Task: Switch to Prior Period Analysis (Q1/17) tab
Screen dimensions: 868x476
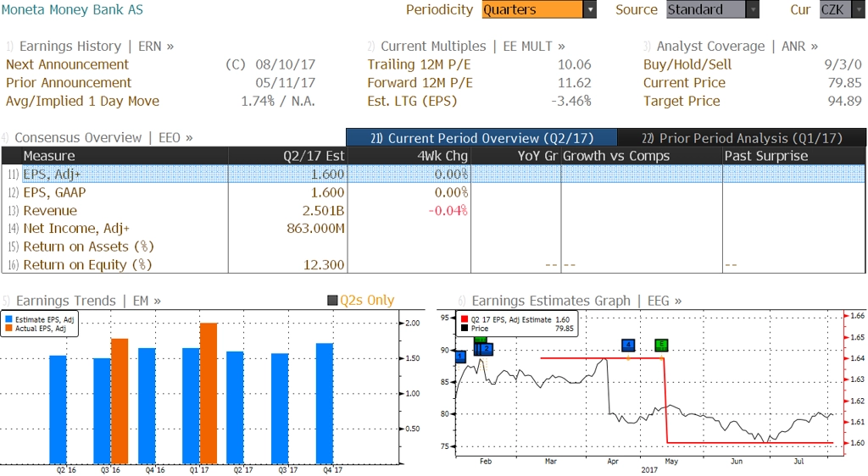Action: point(742,138)
